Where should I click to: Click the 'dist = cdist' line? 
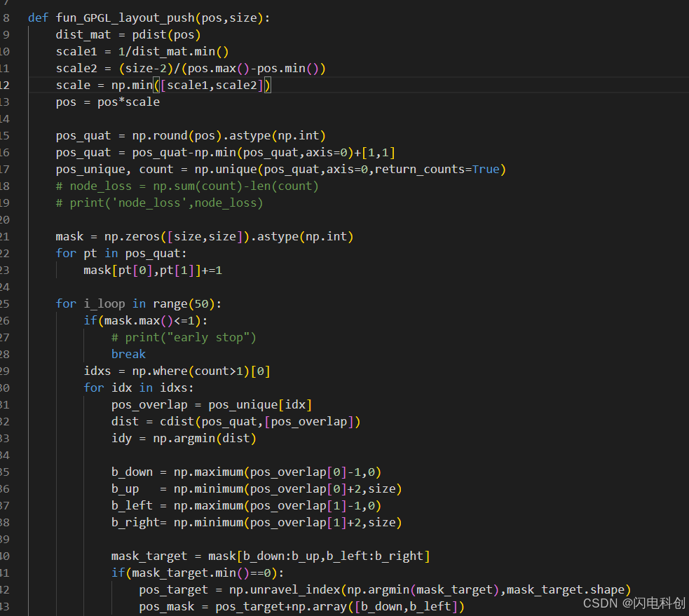[236, 422]
